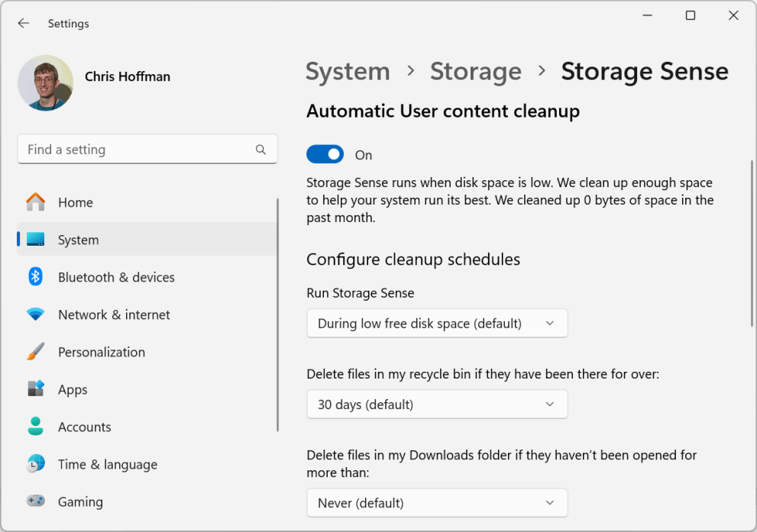Focus the Find a setting search box

pos(147,150)
